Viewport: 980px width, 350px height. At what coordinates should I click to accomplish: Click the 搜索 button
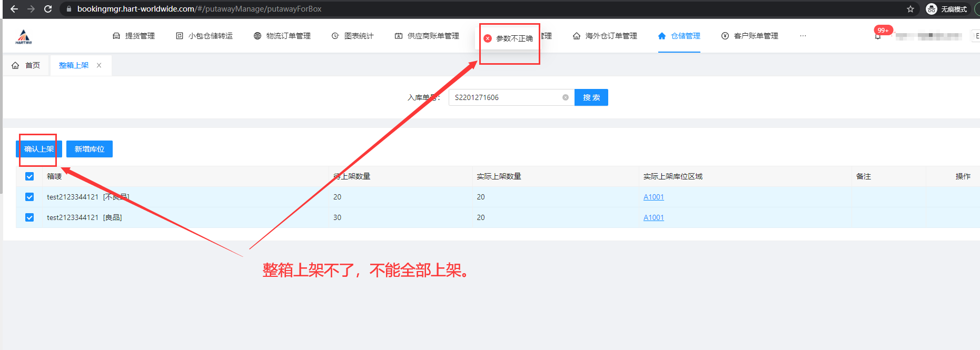pyautogui.click(x=591, y=97)
